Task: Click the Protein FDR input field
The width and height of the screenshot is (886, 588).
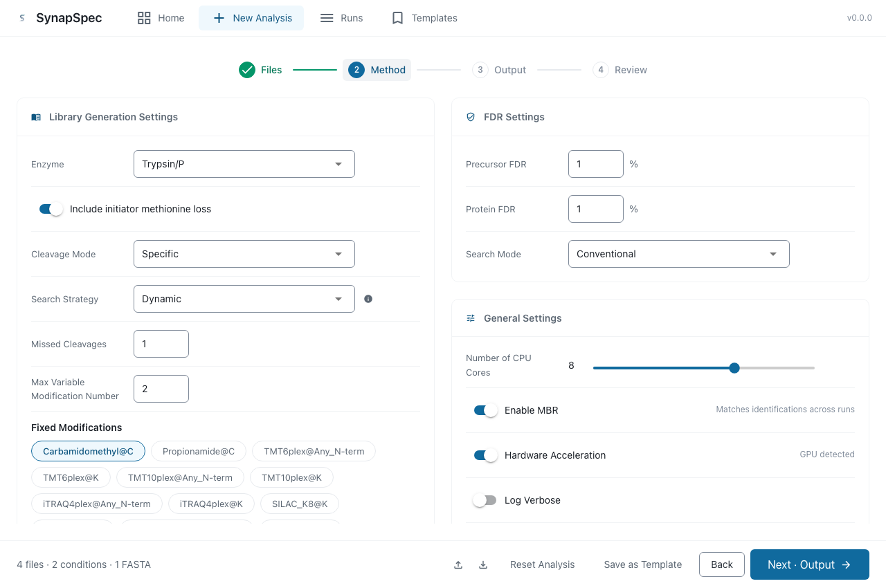Action: [596, 209]
